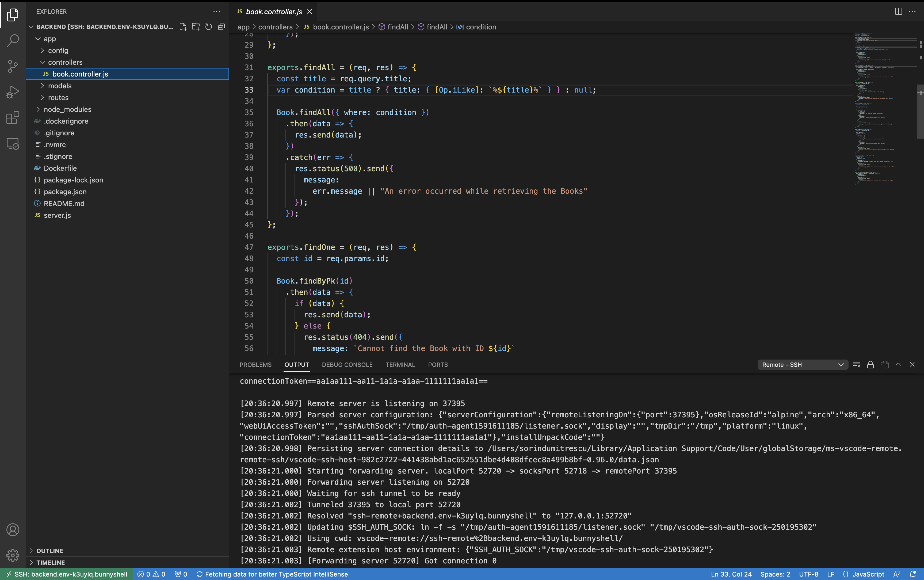Clear the output panel log
Image resolution: width=924 pixels, height=580 pixels.
856,364
